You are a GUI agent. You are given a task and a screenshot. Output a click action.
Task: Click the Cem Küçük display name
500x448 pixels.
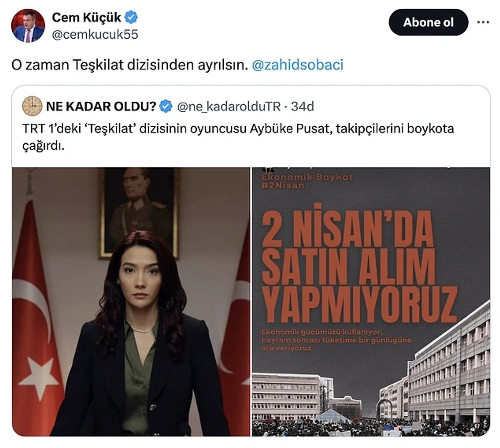(87, 18)
